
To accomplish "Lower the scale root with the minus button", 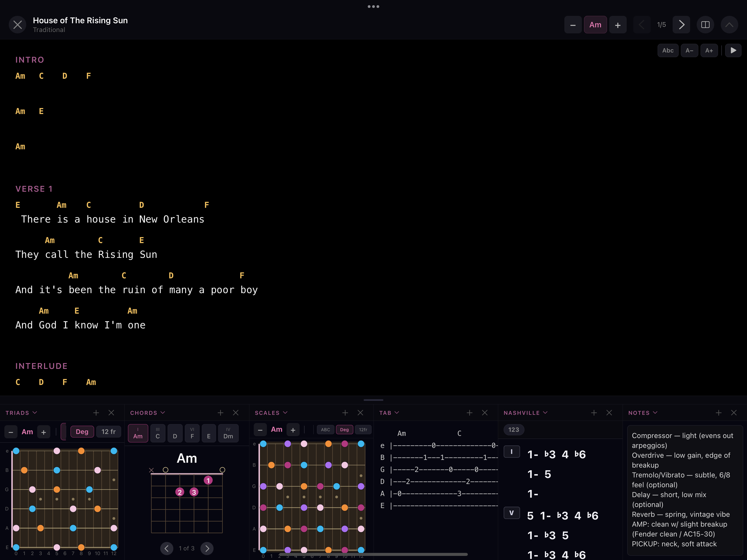I will (260, 430).
